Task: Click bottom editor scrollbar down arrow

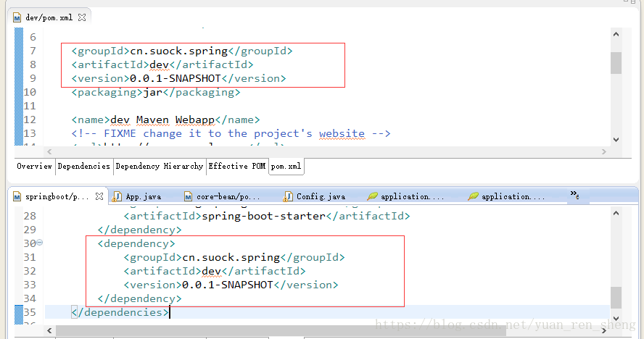Action: click(616, 319)
